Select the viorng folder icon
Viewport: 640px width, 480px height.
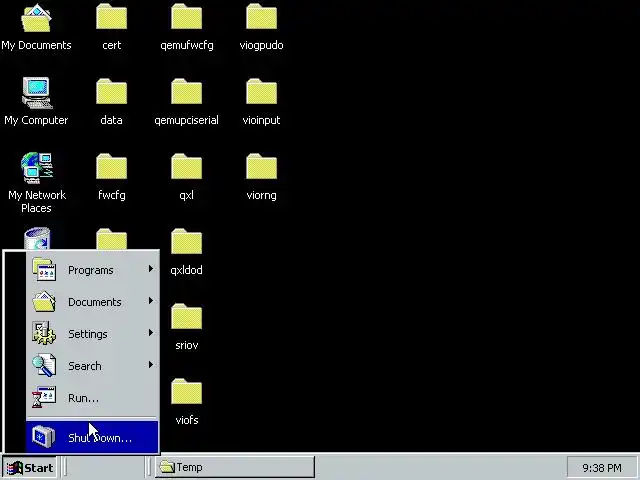[x=262, y=167]
